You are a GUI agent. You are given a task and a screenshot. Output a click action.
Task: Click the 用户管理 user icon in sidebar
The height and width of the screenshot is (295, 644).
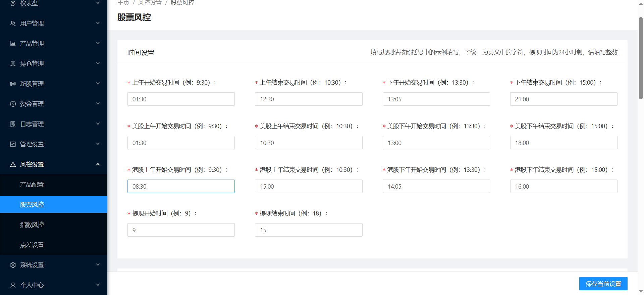(x=13, y=23)
